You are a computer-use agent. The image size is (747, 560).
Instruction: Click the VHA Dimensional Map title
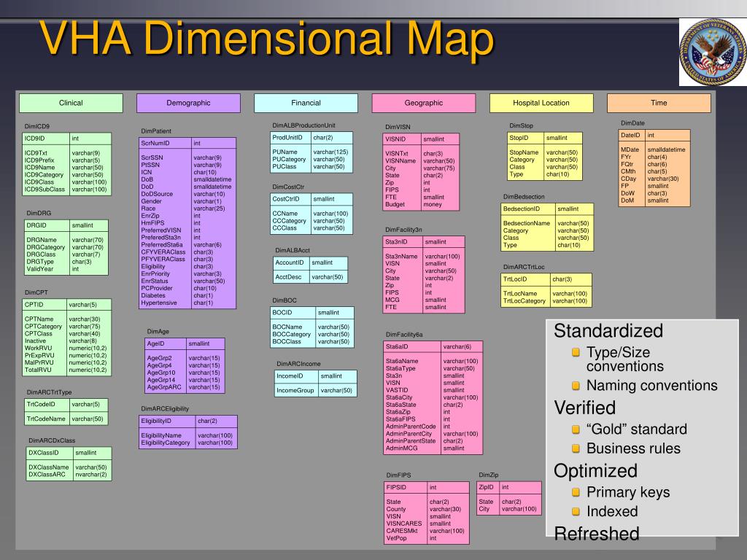pos(267,39)
